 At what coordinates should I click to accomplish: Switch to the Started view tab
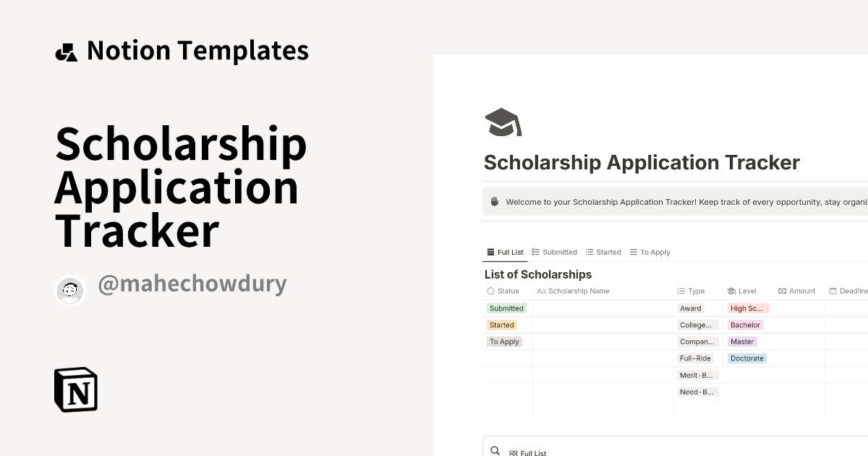coord(603,253)
